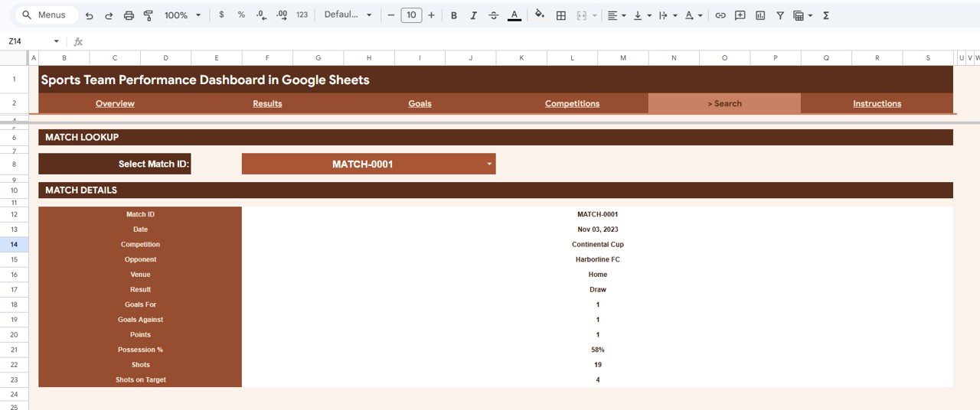Click the Merge cells icon
The width and height of the screenshot is (980, 410).
click(581, 15)
